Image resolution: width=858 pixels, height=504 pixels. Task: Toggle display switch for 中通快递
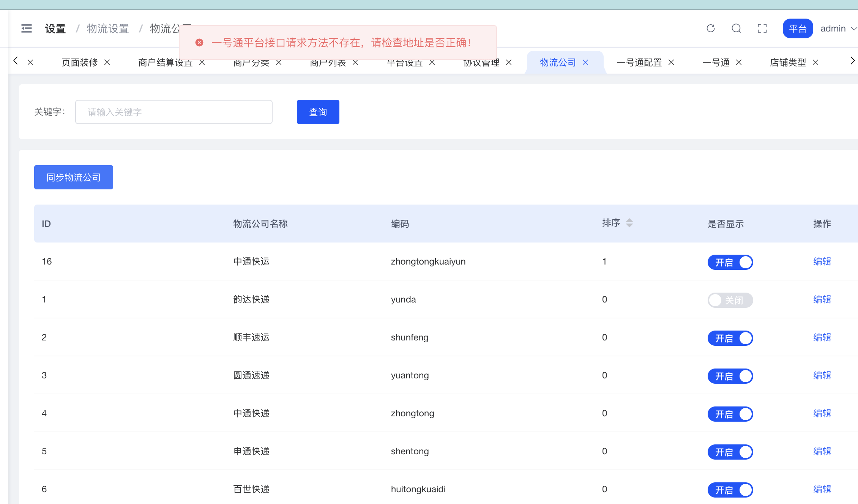730,414
